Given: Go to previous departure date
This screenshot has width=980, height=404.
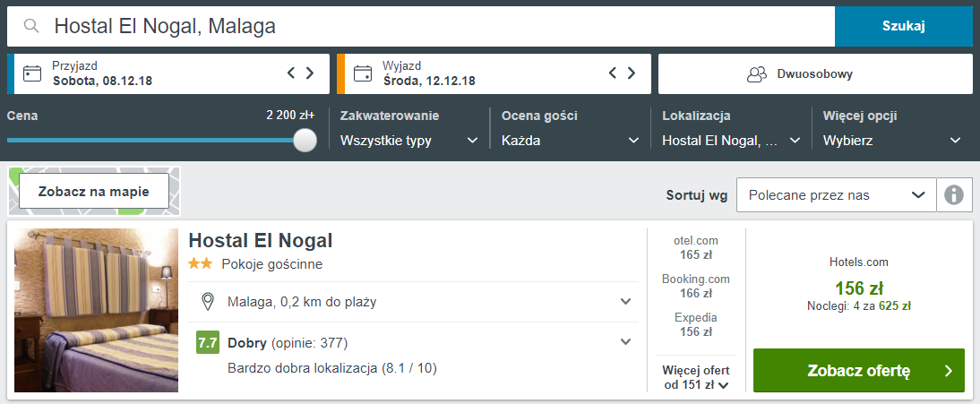Looking at the screenshot, I should point(613,73).
